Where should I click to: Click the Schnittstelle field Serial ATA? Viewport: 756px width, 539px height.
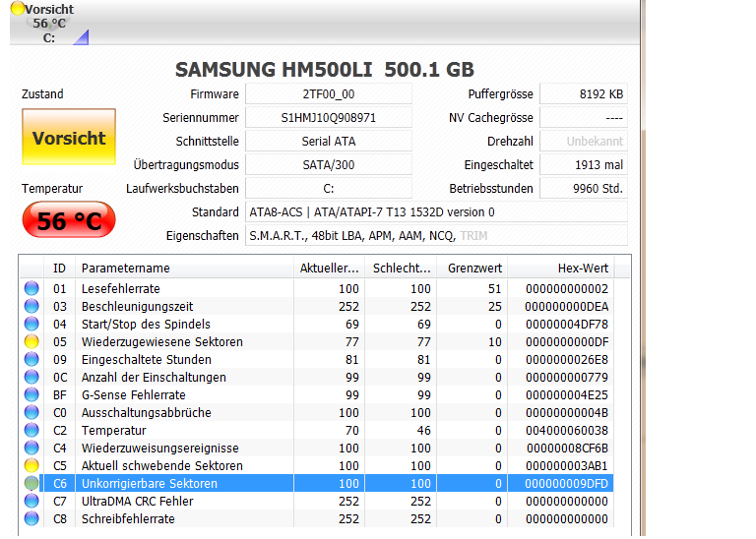(x=329, y=141)
